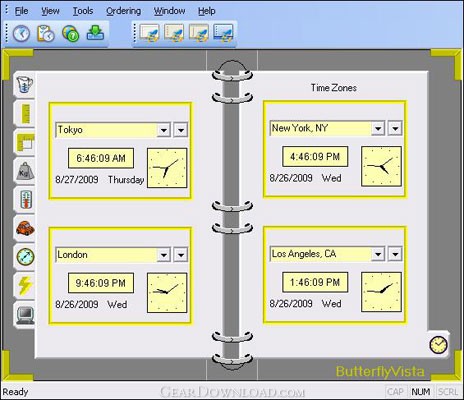Click the New York, NY combo box field

[x=327, y=128]
